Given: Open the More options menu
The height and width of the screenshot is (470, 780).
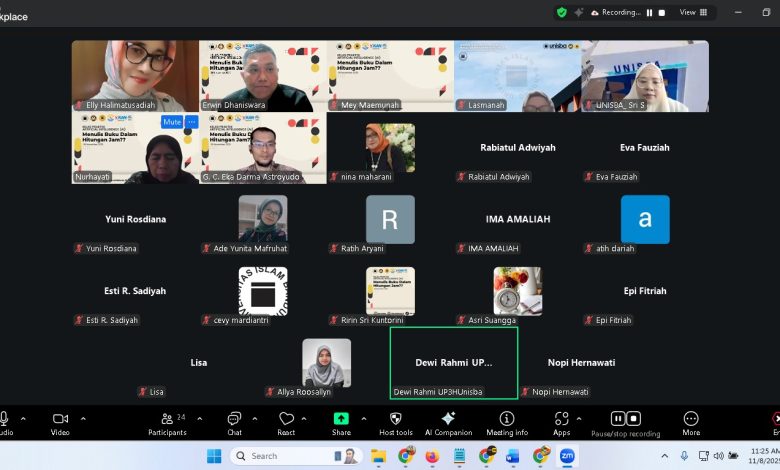Looking at the screenshot, I should point(691,421).
